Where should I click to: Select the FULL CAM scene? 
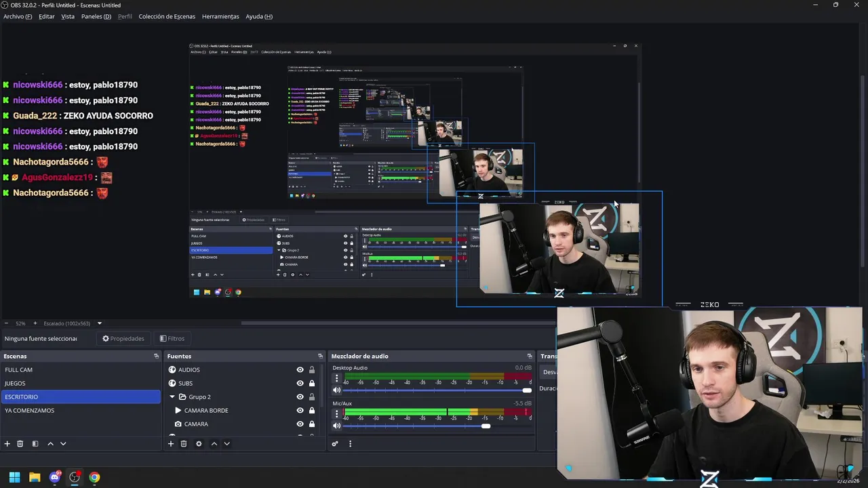(x=81, y=370)
